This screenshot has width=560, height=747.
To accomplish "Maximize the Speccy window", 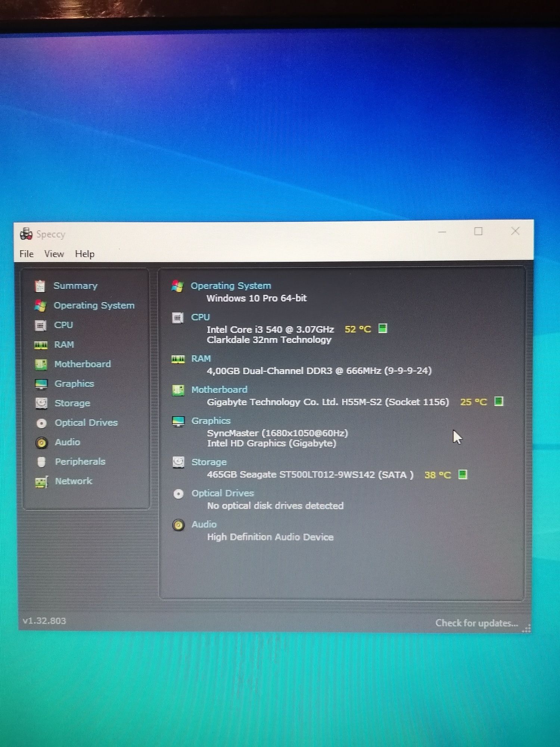I will (x=478, y=231).
